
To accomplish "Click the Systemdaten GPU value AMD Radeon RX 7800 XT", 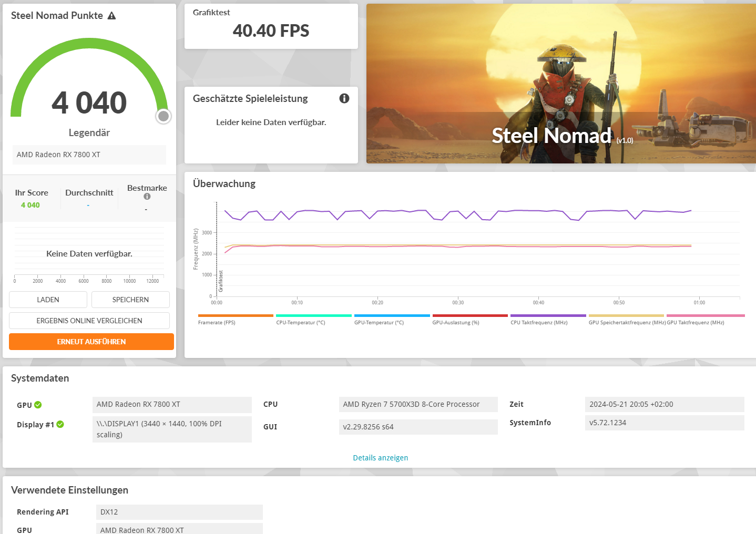I will [x=172, y=405].
